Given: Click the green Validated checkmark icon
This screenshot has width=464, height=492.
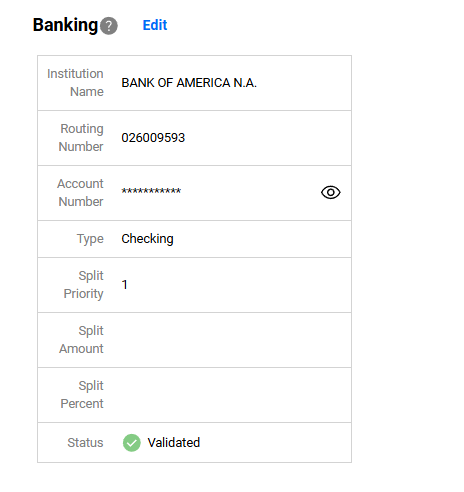Looking at the screenshot, I should coord(132,443).
